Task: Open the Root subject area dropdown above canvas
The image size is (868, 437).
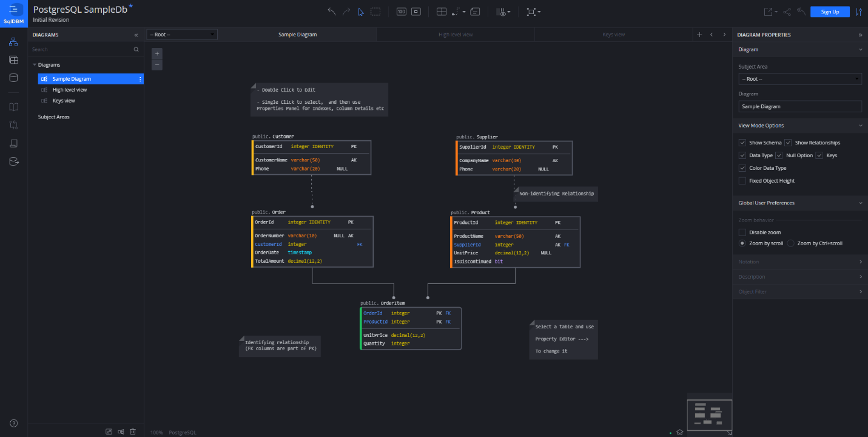Action: [x=182, y=35]
